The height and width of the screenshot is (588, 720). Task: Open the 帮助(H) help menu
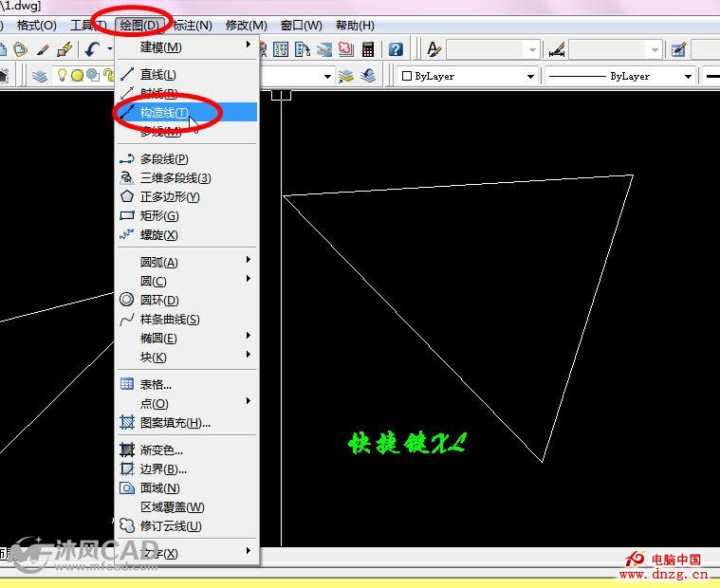pos(355,26)
